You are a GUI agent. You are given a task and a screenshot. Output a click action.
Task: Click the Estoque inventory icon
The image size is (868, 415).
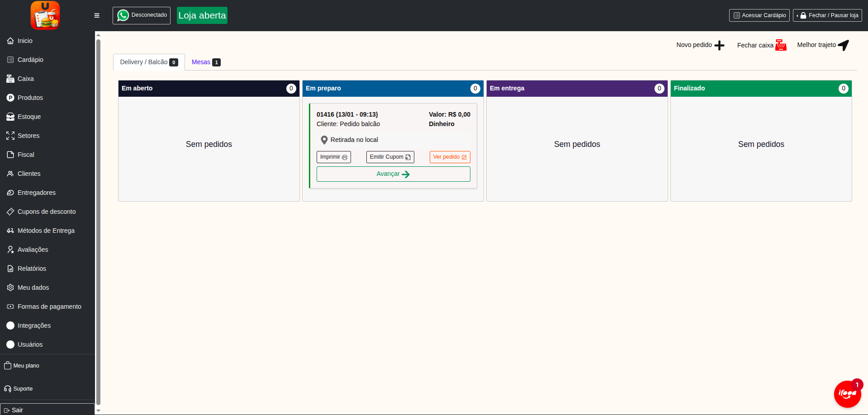(10, 117)
